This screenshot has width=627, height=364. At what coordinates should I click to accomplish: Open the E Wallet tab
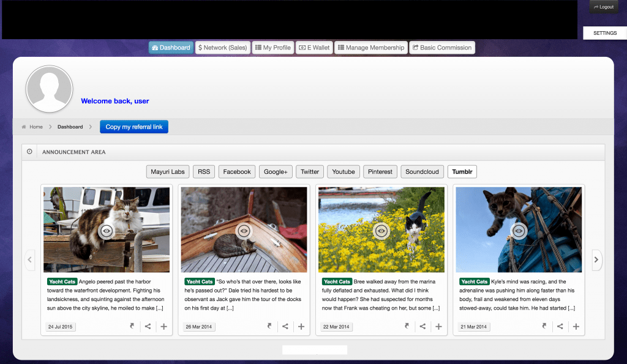coord(314,48)
